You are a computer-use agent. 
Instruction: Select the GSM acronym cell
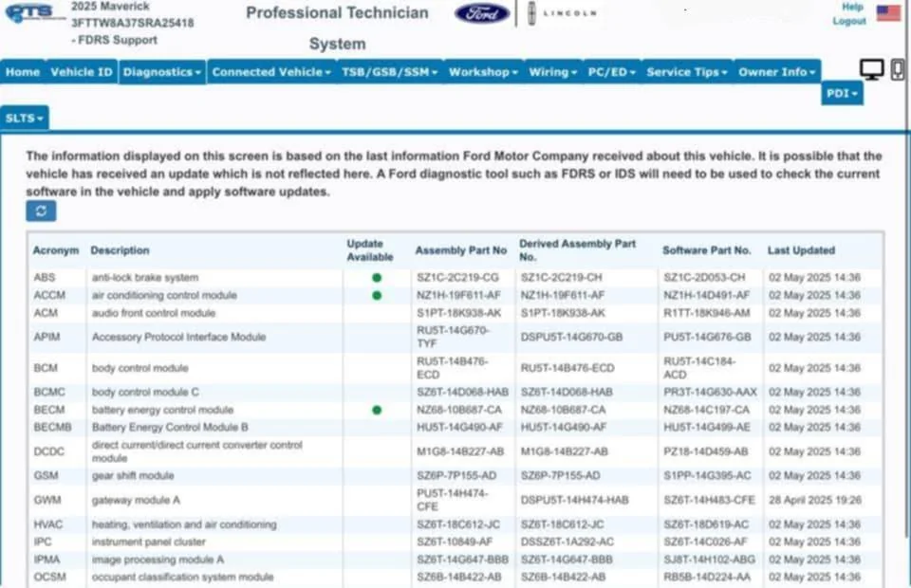coord(46,475)
